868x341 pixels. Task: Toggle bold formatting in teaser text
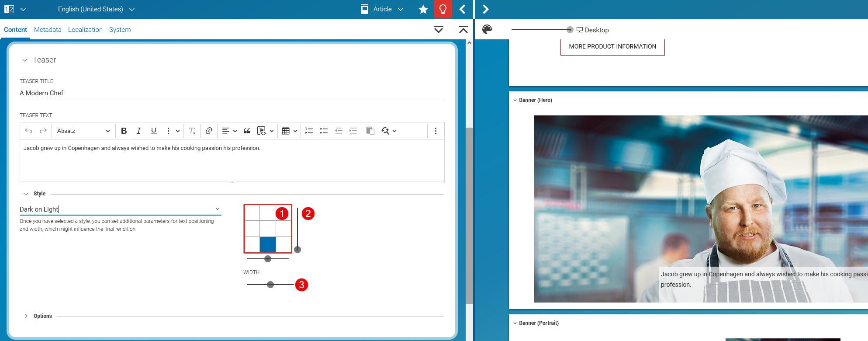(124, 131)
